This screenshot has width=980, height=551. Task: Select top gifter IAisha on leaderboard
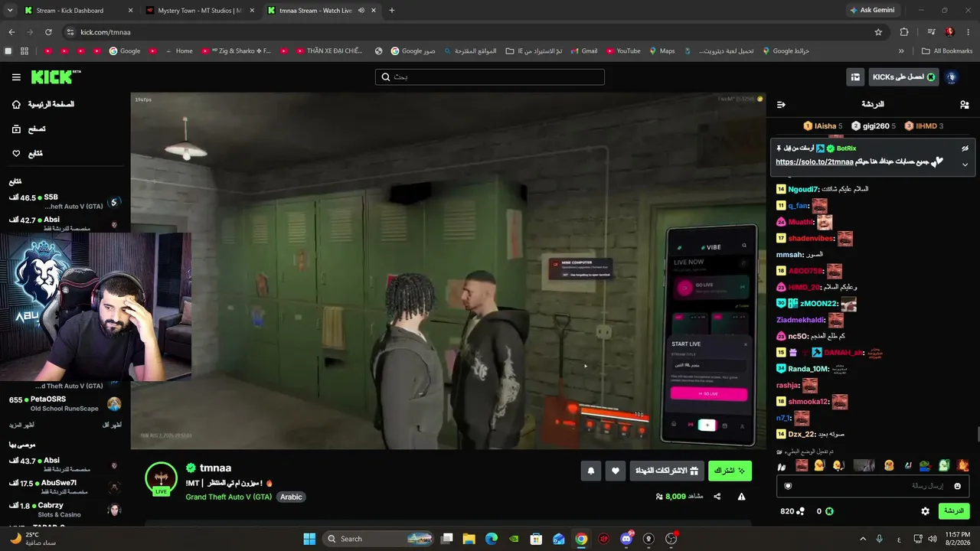pos(822,126)
